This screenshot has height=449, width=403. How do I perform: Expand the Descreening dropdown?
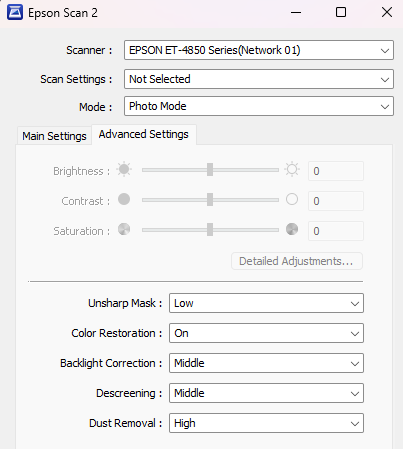point(266,393)
